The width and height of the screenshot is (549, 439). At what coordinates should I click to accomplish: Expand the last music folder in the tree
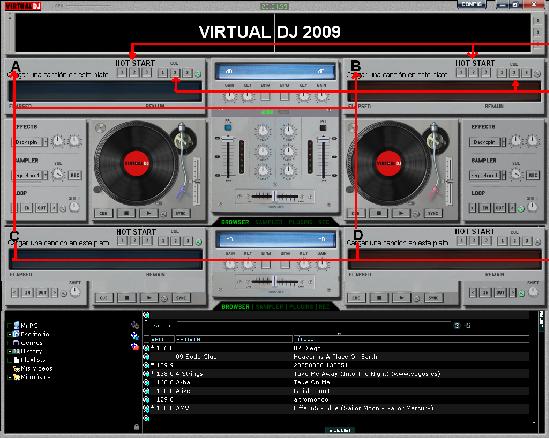coord(10,377)
